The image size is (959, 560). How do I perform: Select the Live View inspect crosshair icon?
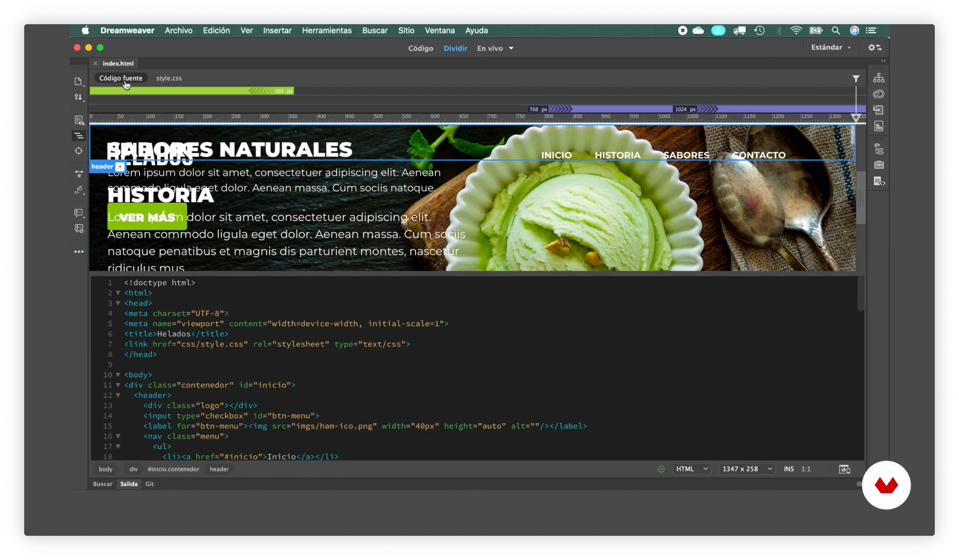78,150
